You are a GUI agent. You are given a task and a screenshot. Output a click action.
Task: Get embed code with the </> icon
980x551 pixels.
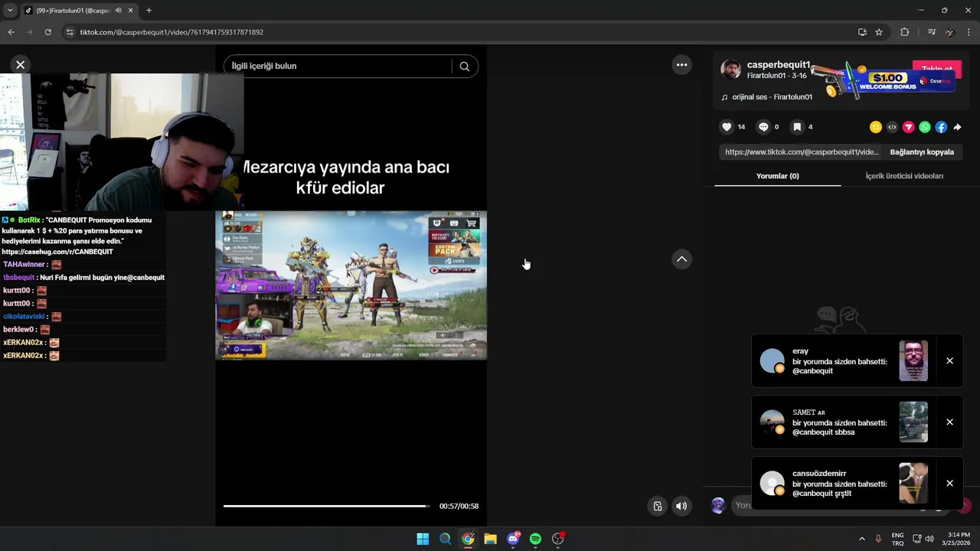coord(892,127)
